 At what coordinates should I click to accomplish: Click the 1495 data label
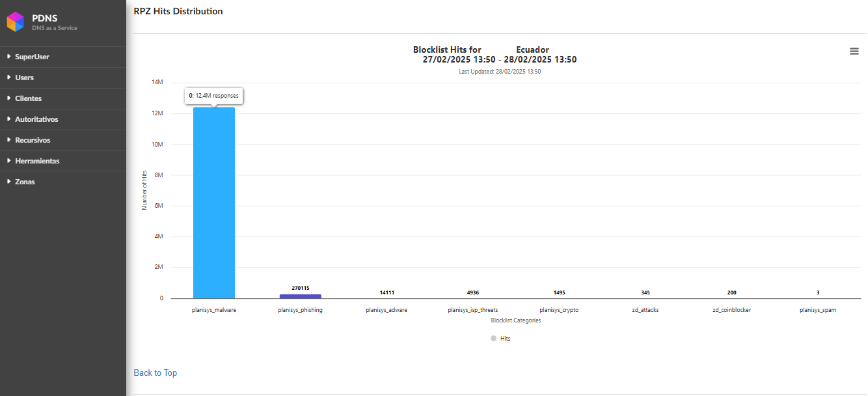[x=559, y=292]
